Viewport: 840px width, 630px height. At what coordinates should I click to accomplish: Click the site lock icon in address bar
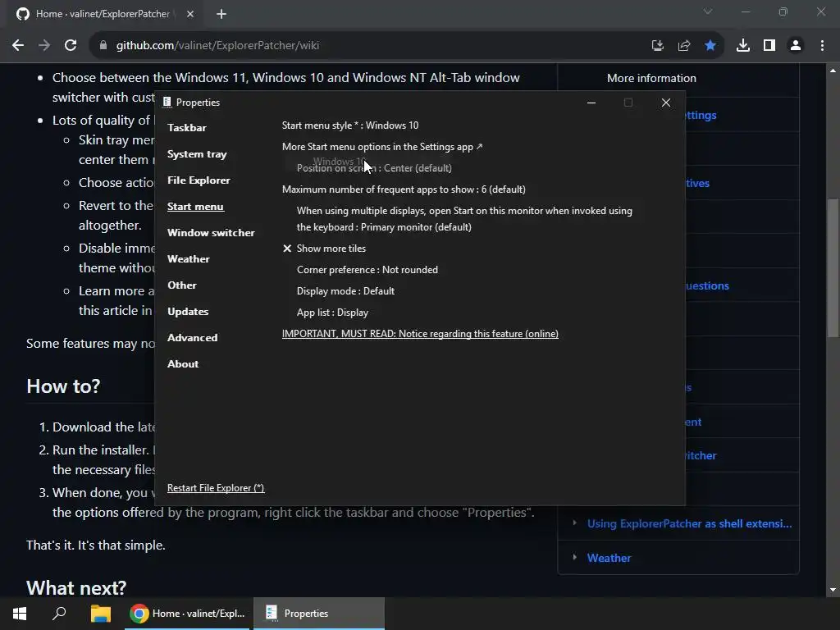(103, 46)
